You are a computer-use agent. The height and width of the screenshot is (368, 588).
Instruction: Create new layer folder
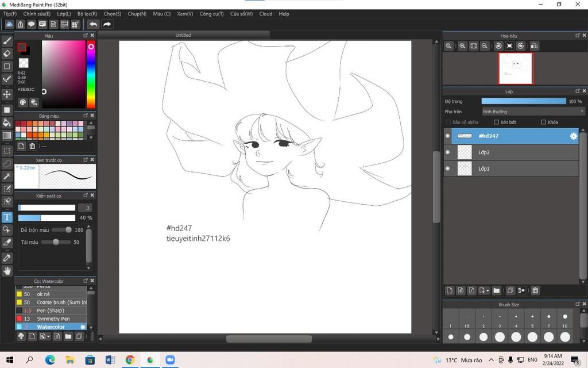click(497, 290)
